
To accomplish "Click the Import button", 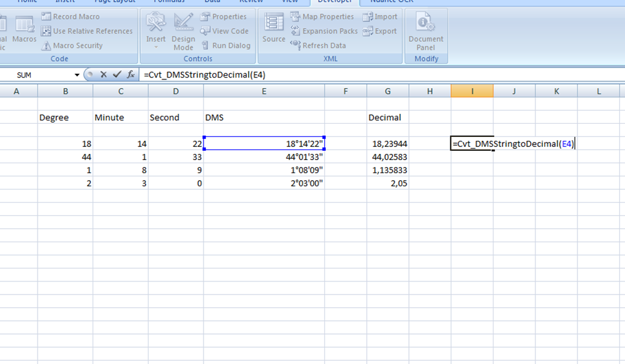I will [380, 16].
